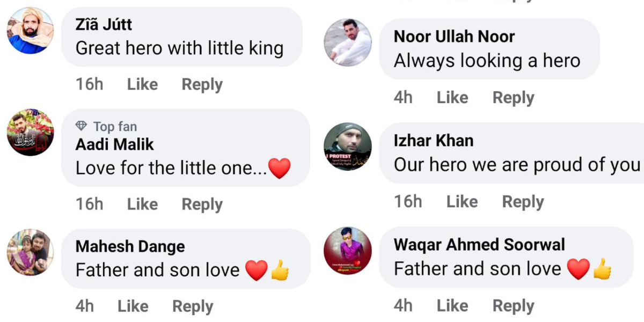The image size is (644, 322).
Task: Reply to Mahesh Dange's comment
Action: click(193, 306)
